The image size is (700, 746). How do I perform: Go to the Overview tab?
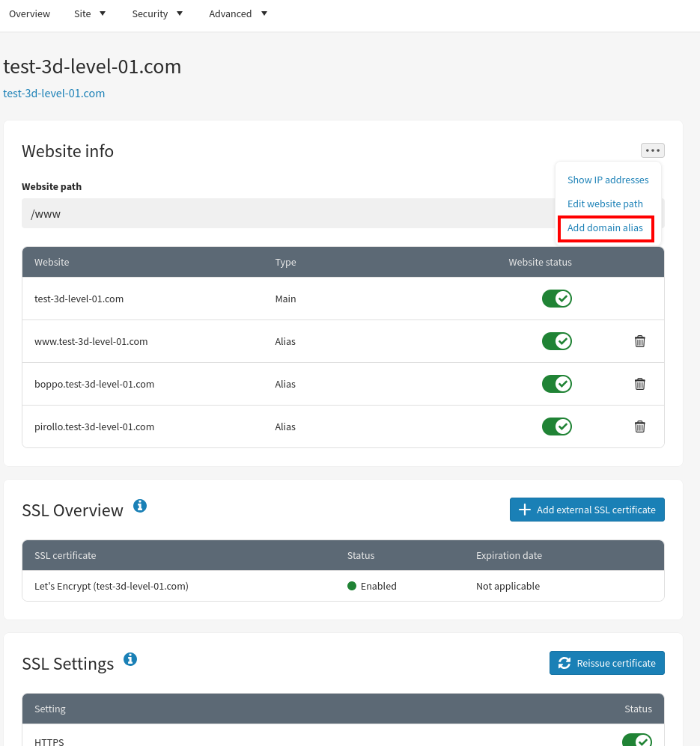pyautogui.click(x=30, y=13)
